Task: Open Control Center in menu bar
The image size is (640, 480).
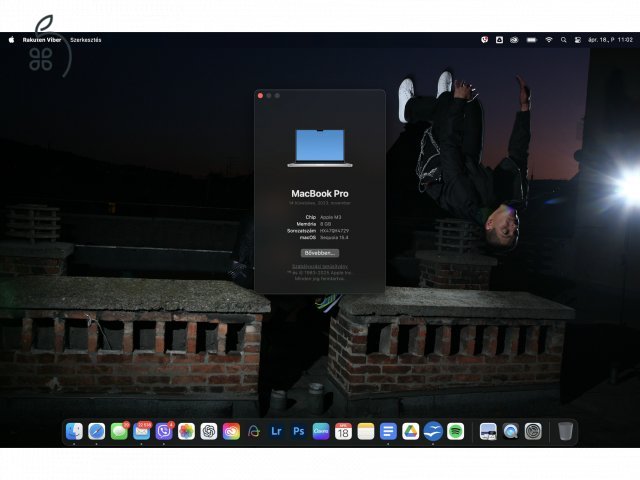Action: point(578,40)
